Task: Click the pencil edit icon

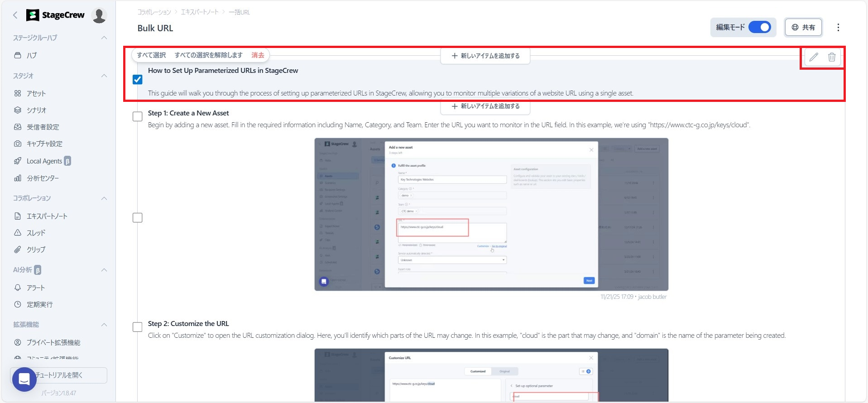Action: point(814,57)
